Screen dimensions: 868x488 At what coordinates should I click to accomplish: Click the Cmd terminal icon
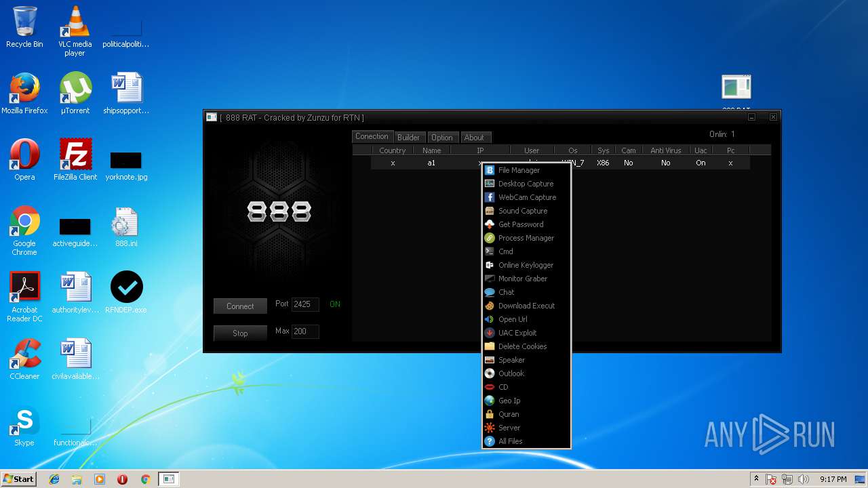[x=490, y=251]
